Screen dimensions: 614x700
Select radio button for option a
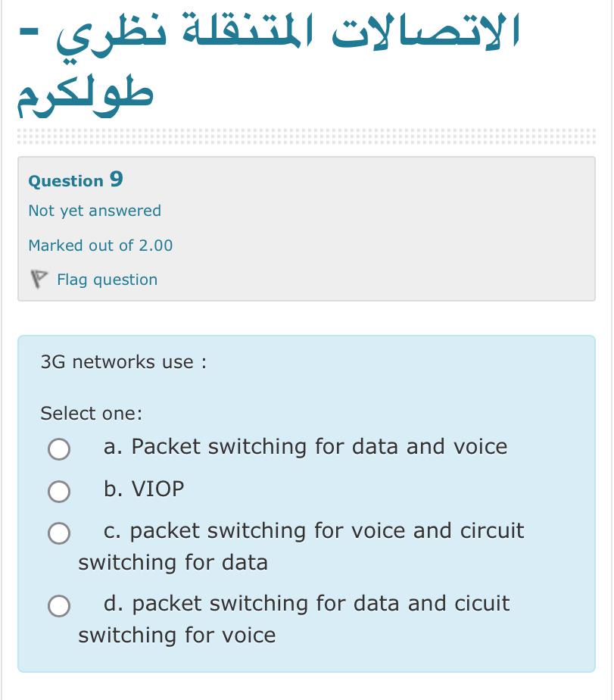58,449
